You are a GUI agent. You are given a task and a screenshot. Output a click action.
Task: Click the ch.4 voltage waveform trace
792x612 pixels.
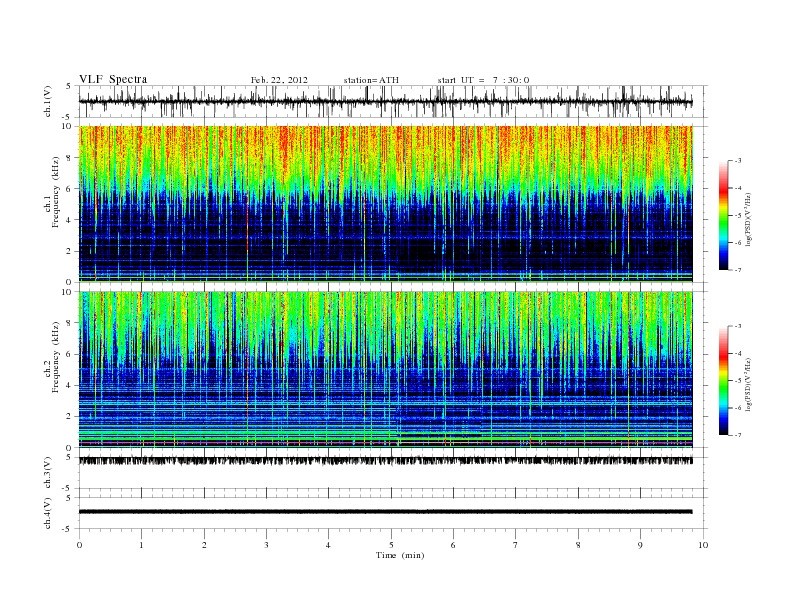tap(385, 512)
